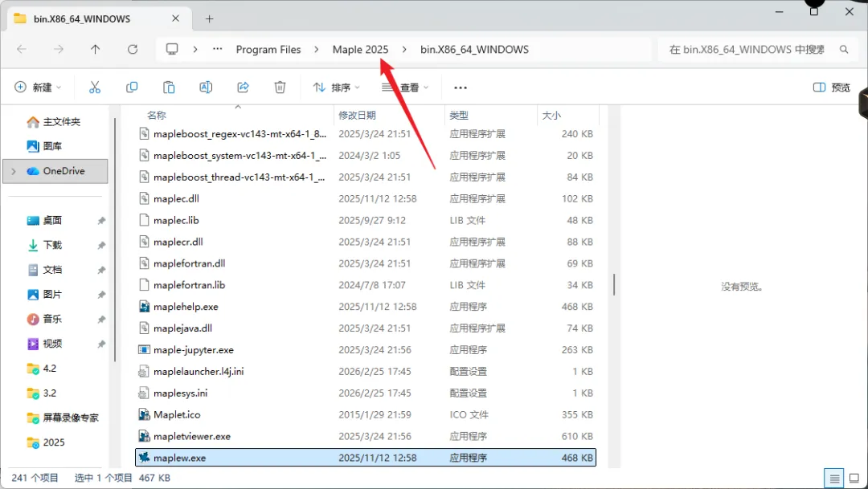Paste from clipboard
Screen dimensions: 868x489
(169, 88)
